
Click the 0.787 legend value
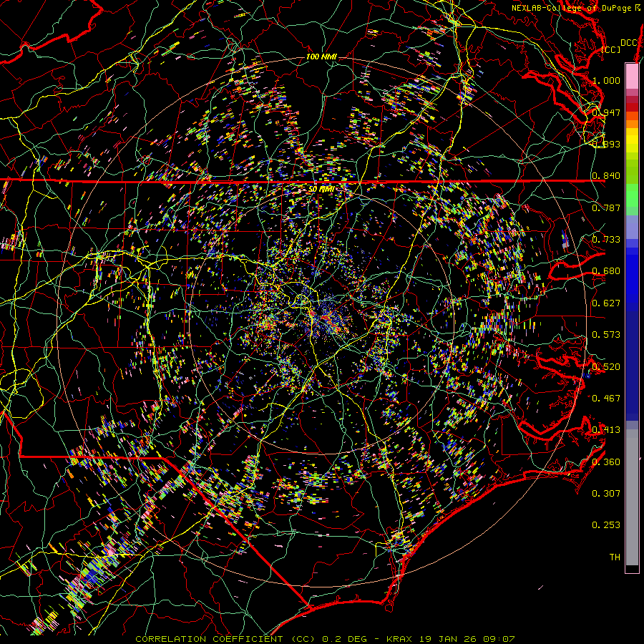pos(606,208)
